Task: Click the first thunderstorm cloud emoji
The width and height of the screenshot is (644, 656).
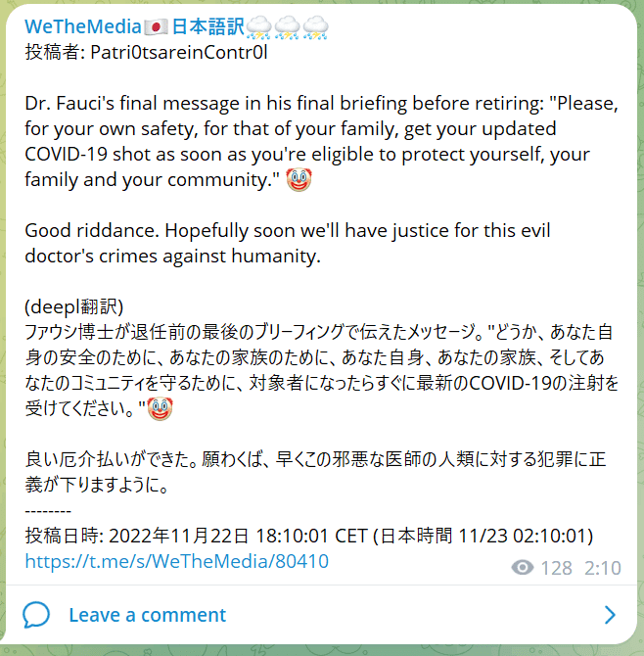Action: point(259,27)
